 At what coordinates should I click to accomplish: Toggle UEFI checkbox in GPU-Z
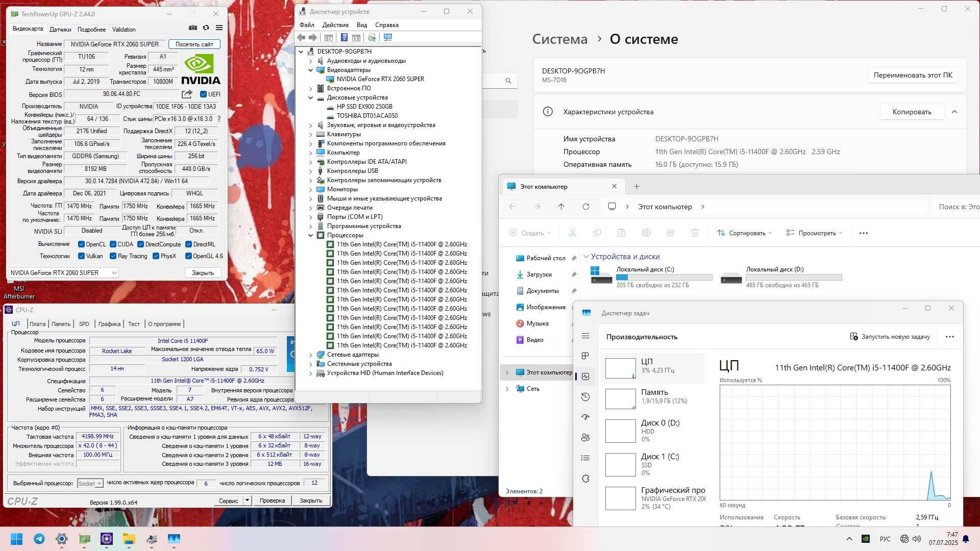coord(204,94)
